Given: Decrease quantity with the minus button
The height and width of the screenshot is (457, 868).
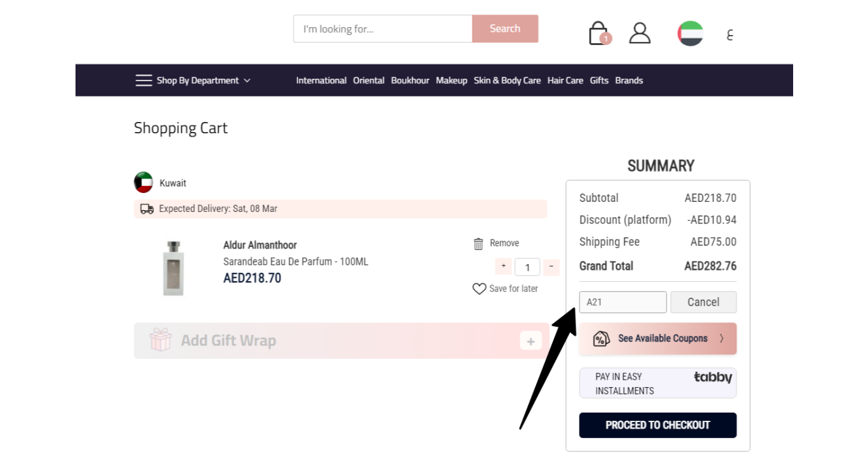Looking at the screenshot, I should (551, 266).
